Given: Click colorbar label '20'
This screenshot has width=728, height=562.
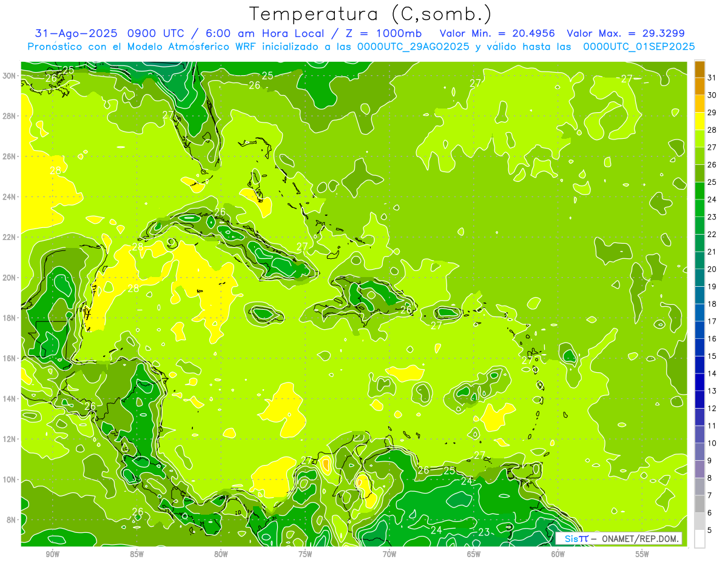Looking at the screenshot, I should click(x=712, y=269).
